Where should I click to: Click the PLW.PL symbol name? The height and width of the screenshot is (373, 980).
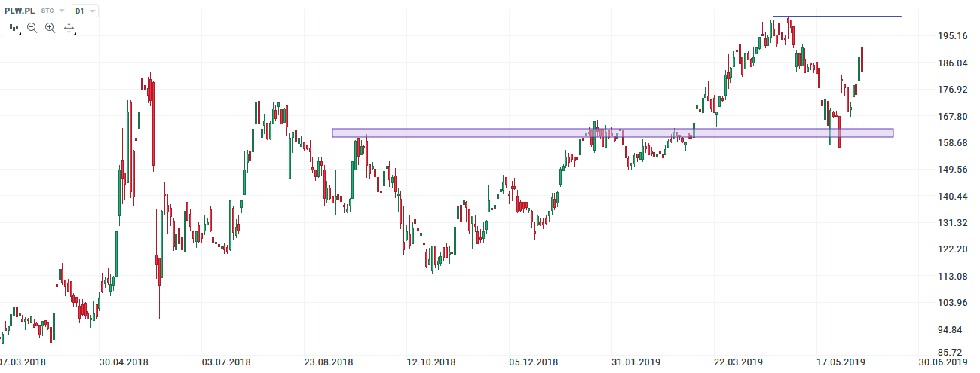(x=20, y=11)
